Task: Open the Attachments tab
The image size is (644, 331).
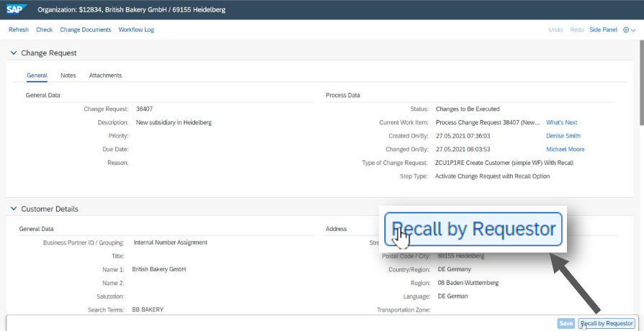Action: (106, 76)
